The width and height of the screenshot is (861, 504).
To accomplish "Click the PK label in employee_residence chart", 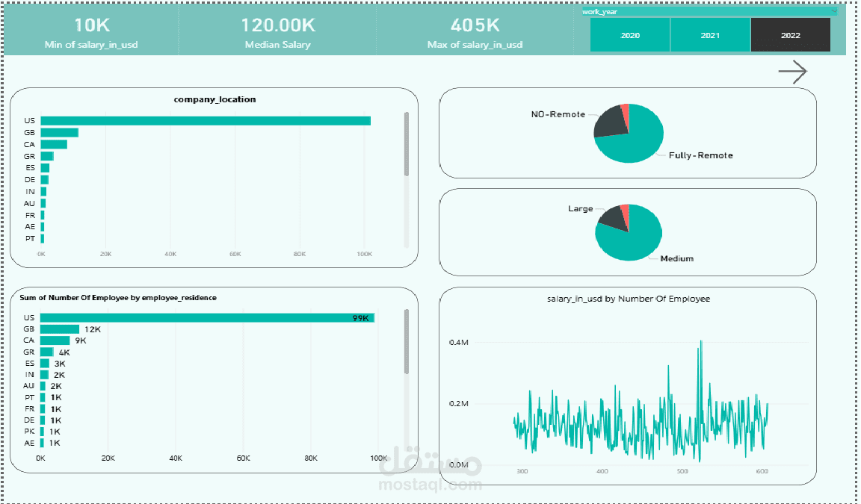I will (x=30, y=432).
